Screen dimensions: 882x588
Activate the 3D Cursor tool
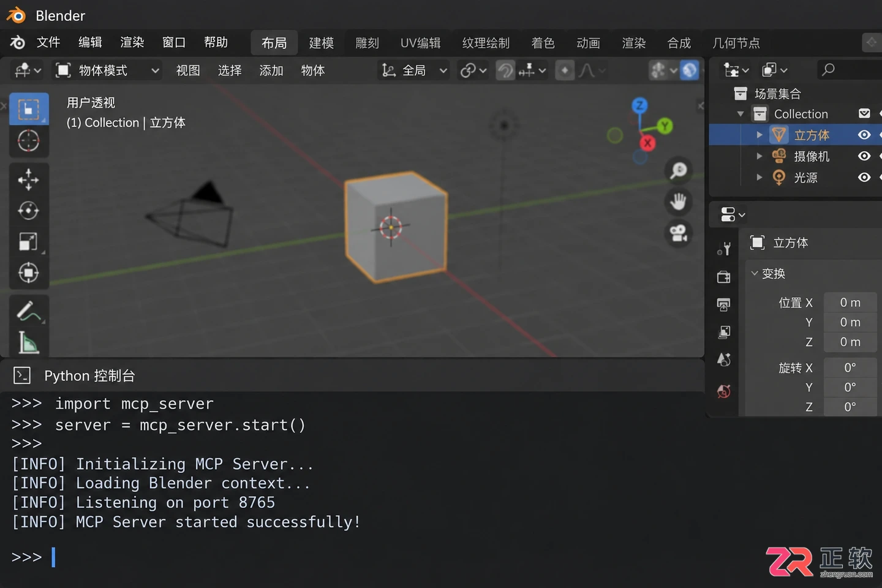29,141
